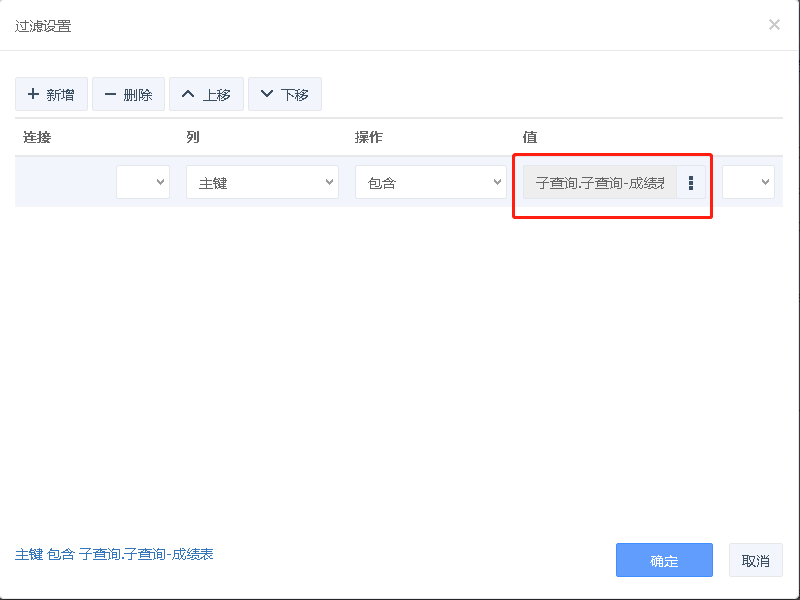Close the 过滤设置 dialog with the X
800x600 pixels.
click(x=774, y=25)
